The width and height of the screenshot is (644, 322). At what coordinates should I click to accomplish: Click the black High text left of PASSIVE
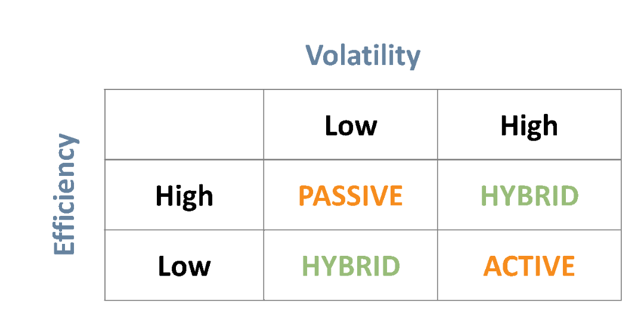pos(184,196)
